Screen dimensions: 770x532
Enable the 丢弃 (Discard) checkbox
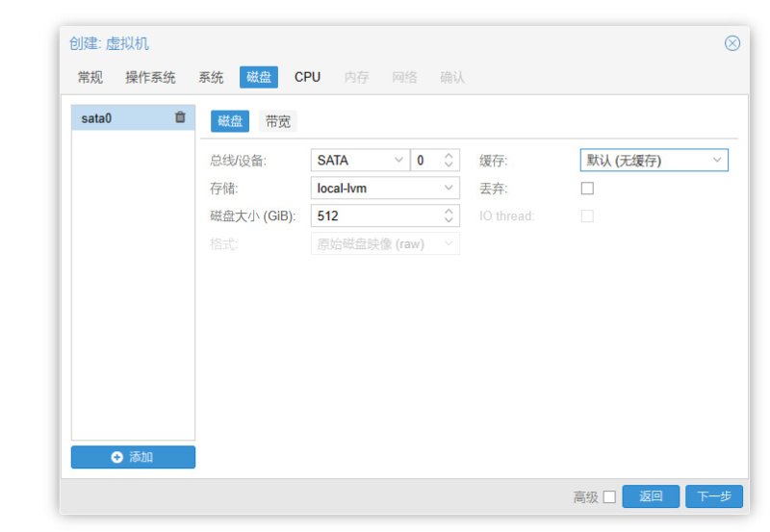[587, 189]
